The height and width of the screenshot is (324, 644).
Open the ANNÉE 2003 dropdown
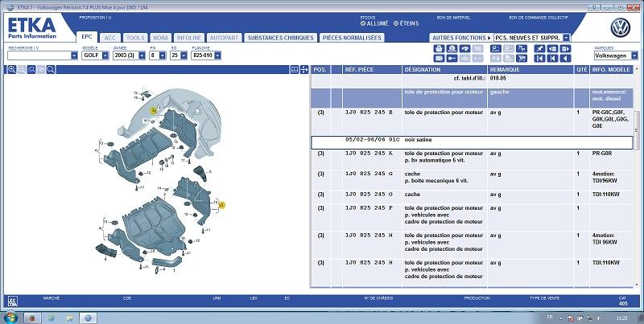pos(142,55)
